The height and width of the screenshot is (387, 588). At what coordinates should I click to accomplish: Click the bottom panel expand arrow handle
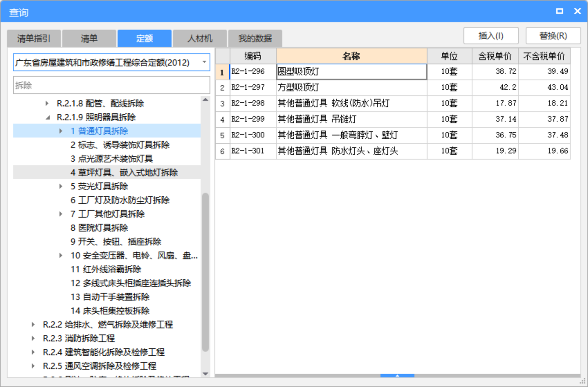(x=398, y=376)
